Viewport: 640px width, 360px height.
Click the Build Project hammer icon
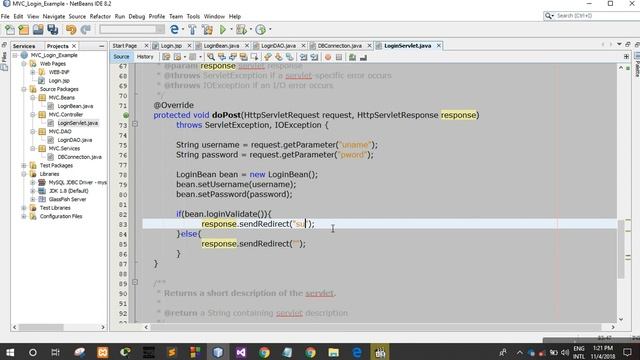pyautogui.click(x=192, y=30)
